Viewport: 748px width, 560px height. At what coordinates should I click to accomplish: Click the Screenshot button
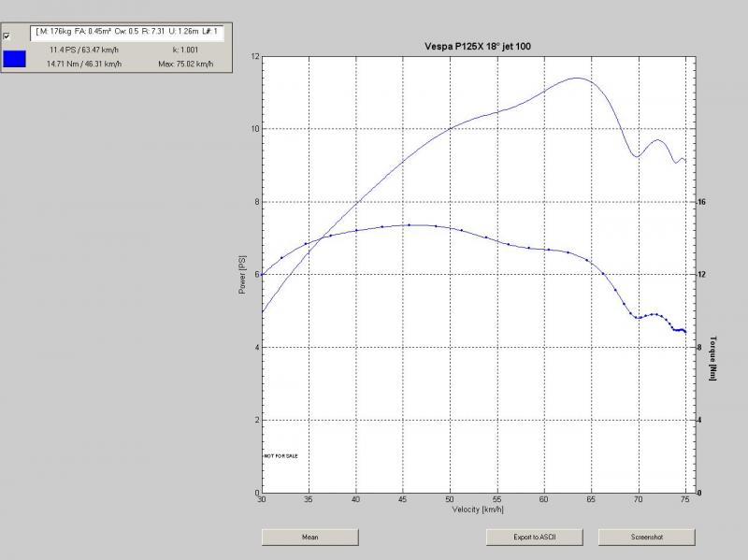(x=646, y=538)
